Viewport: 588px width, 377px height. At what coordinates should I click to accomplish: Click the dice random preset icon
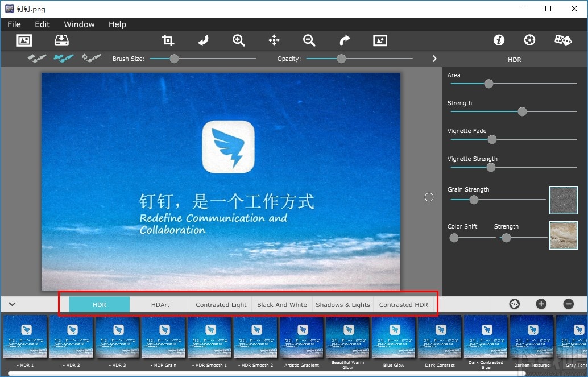tap(562, 40)
